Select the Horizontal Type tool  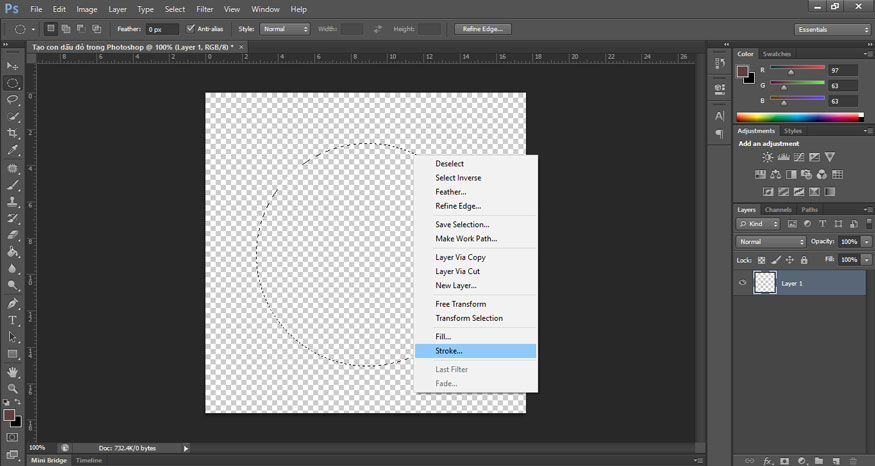click(x=12, y=320)
